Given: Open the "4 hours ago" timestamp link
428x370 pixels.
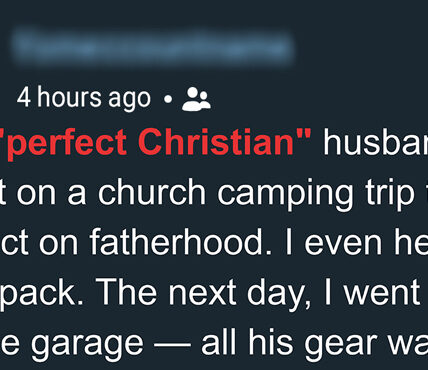Looking at the screenshot, I should click(84, 98).
